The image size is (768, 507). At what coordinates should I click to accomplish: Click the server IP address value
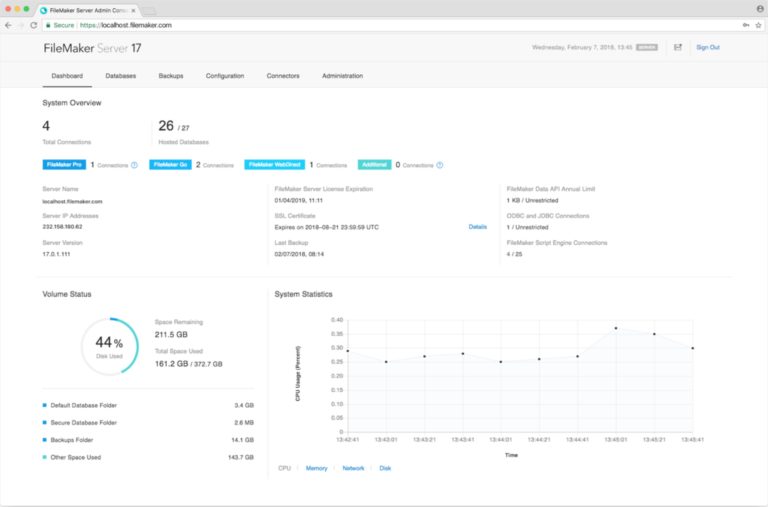click(62, 227)
